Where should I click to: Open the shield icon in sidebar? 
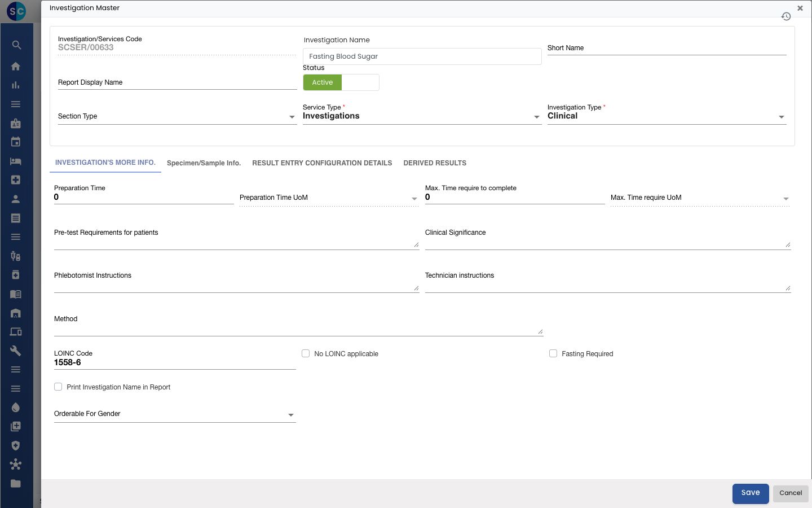[x=16, y=445]
